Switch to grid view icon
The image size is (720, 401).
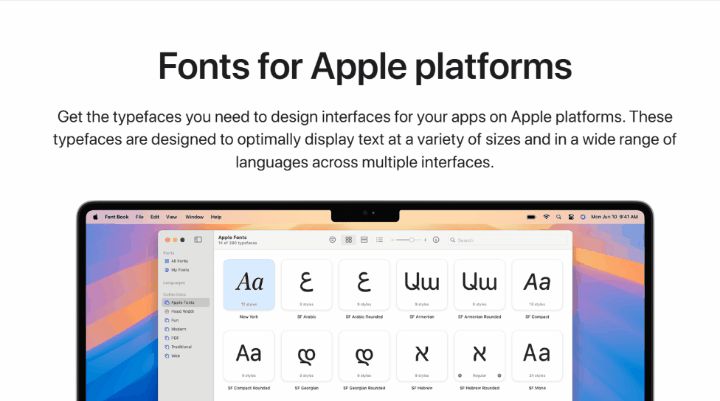349,240
